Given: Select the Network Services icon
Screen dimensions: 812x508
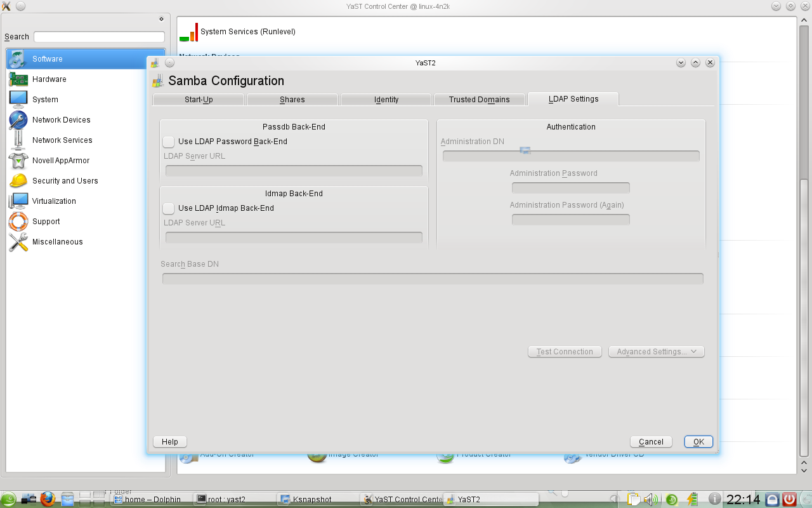Looking at the screenshot, I should 18,140.
